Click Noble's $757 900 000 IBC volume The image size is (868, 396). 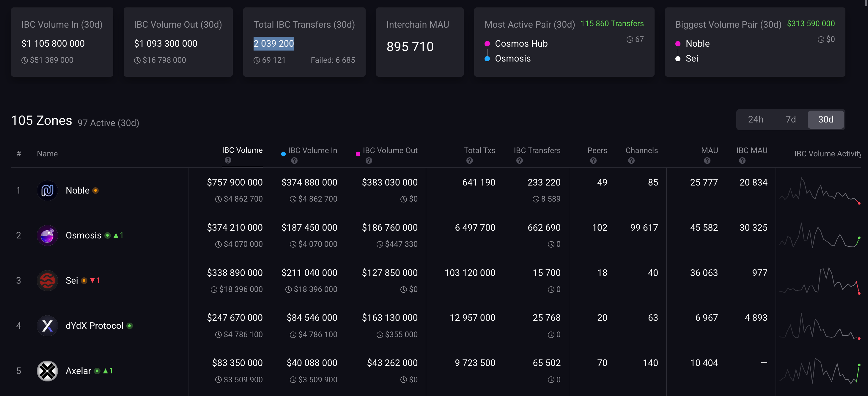[x=235, y=182]
